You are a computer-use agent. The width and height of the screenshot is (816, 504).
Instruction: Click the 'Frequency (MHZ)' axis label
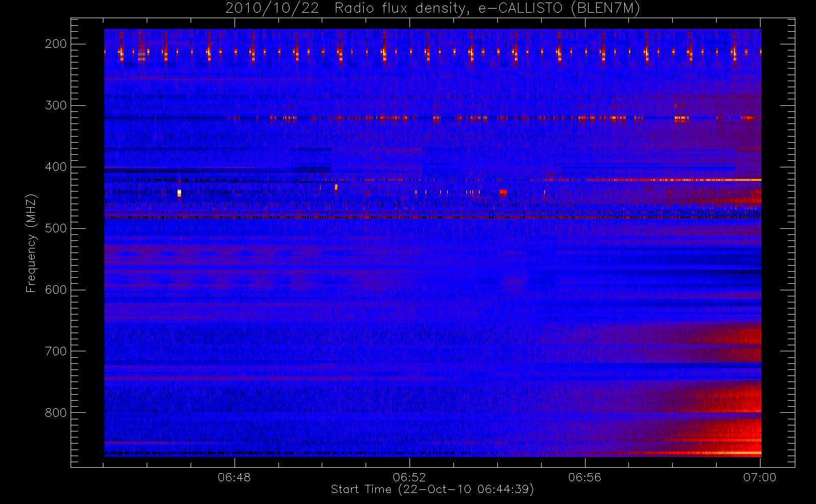tap(31, 243)
